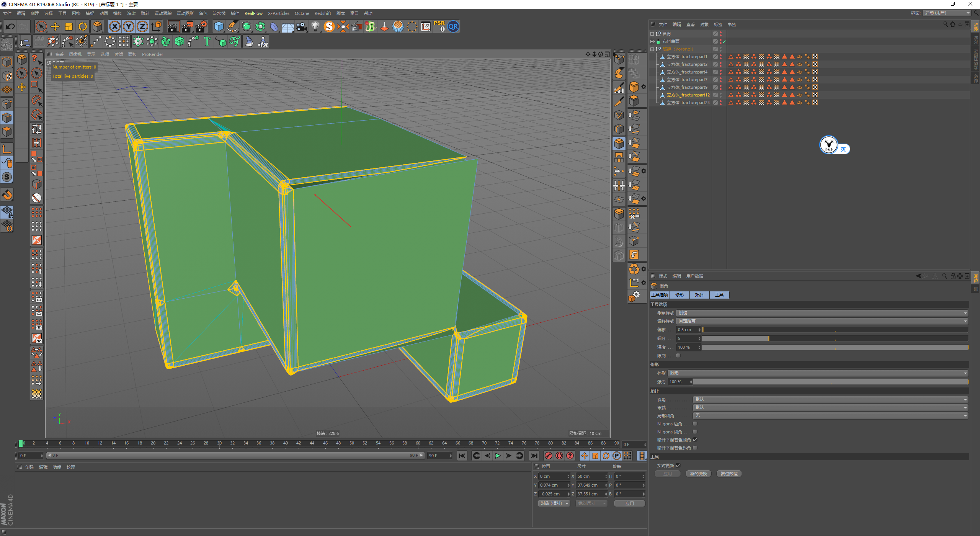
Task: Select the Rotate tool icon
Action: point(83,26)
